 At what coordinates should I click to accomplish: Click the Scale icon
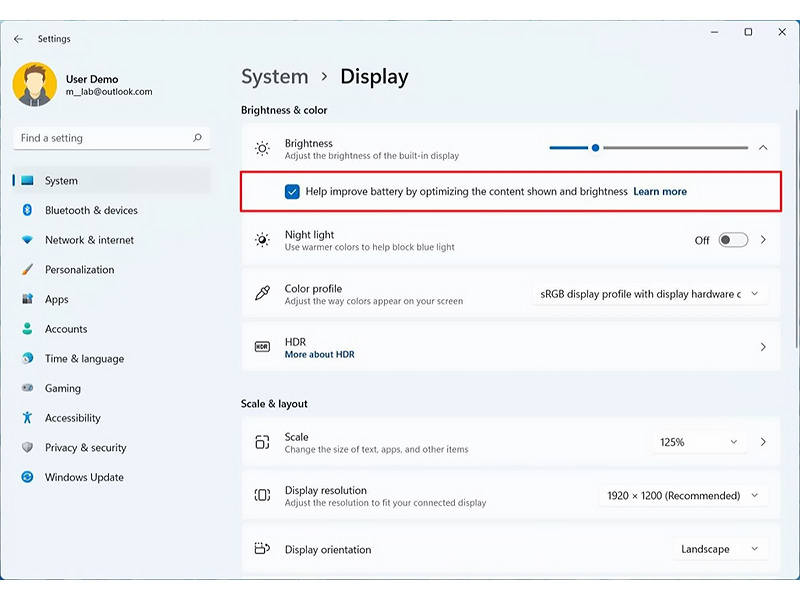pos(262,442)
